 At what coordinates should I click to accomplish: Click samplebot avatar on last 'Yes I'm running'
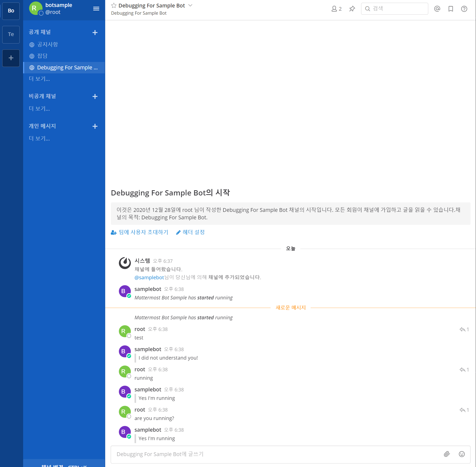click(x=125, y=432)
